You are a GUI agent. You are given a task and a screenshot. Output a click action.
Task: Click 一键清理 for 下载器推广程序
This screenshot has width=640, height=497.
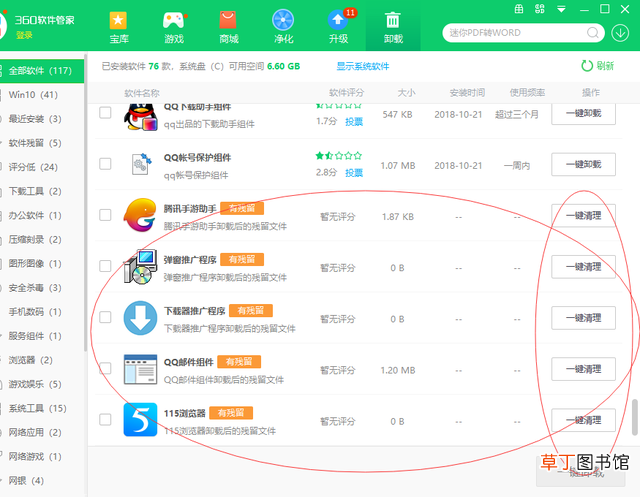tap(583, 318)
